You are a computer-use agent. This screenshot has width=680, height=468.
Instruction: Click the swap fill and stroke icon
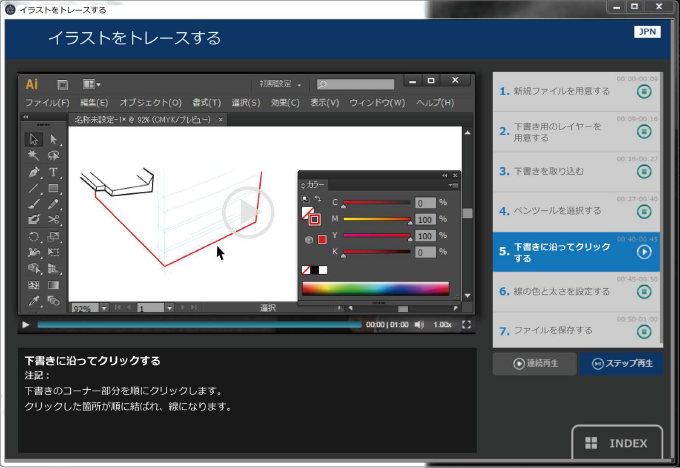[318, 199]
